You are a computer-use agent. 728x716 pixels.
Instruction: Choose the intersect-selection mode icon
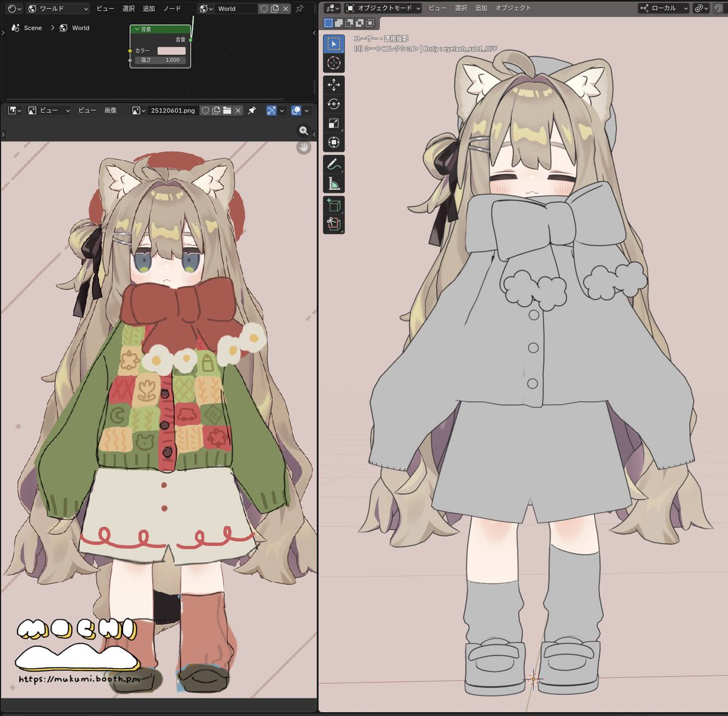point(369,23)
